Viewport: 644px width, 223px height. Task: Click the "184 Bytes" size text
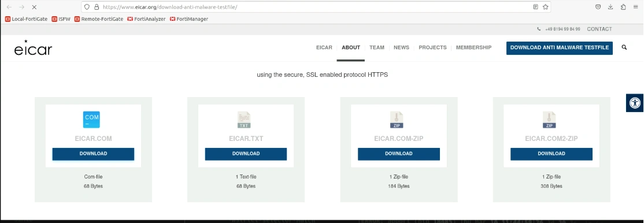coord(399,187)
